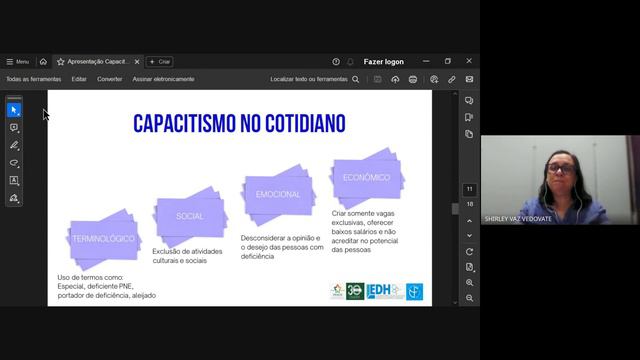Choose the add comment tool
640x360 pixels.
tap(14, 128)
